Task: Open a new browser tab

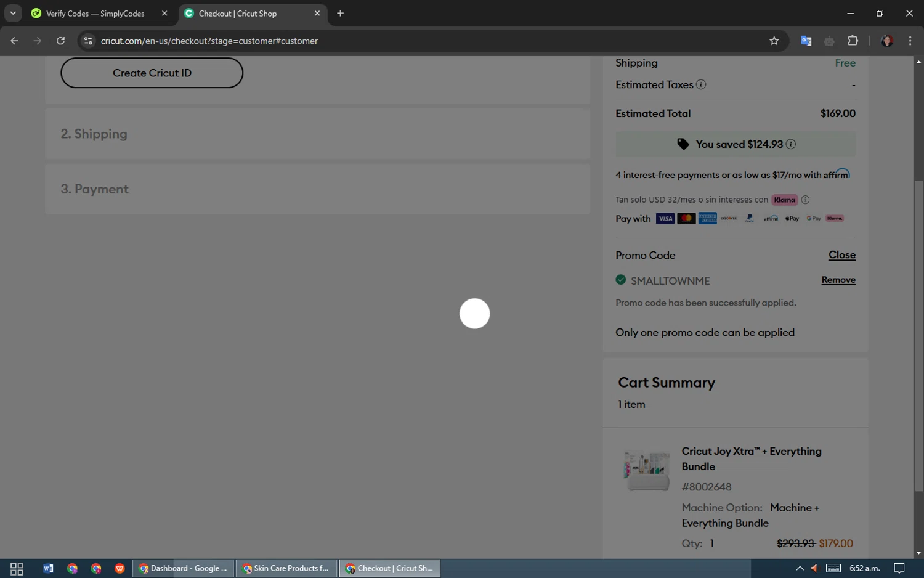Action: point(340,14)
